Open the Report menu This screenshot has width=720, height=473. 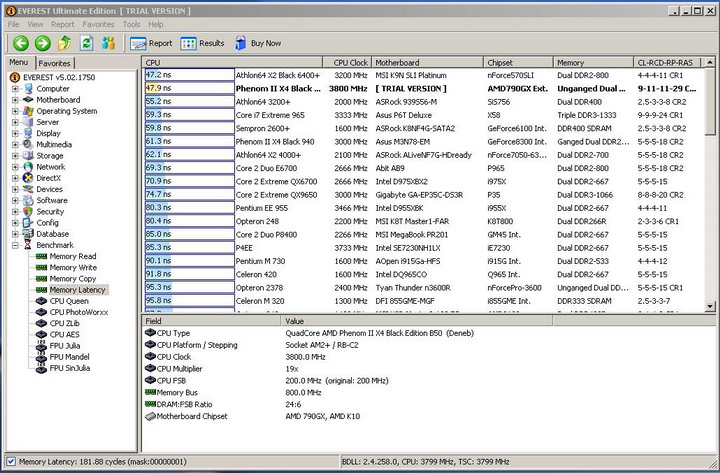click(x=62, y=24)
